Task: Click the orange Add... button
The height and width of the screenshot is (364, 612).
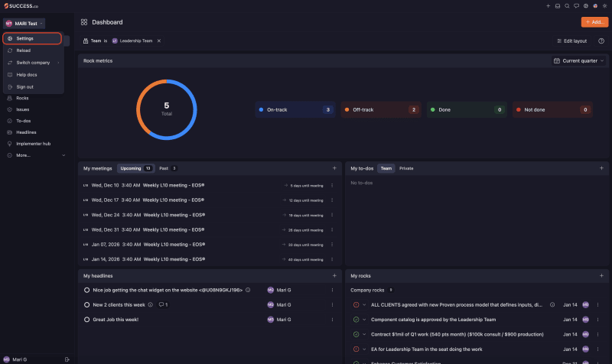Action: 594,22
